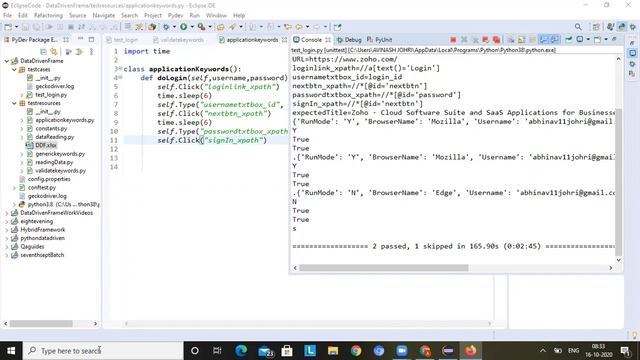Click Terminate and Relaunch console icon
The height and width of the screenshot is (360, 640).
tap(486, 40)
